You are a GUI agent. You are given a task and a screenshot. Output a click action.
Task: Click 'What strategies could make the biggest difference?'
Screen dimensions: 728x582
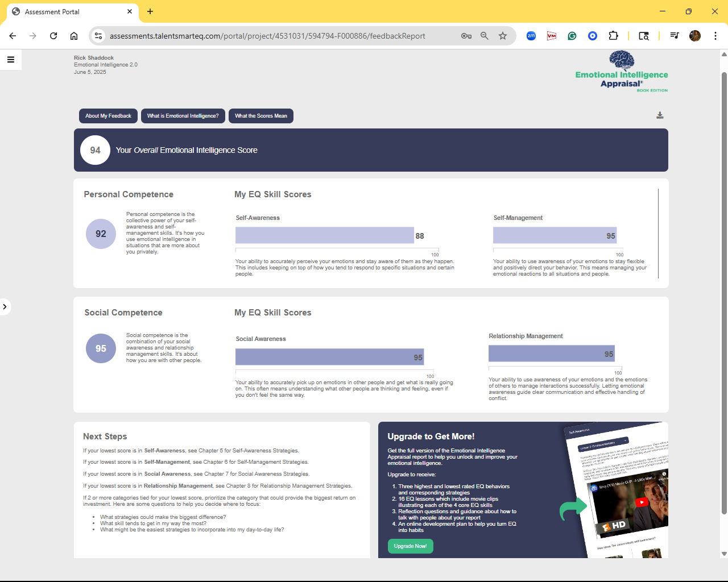[x=163, y=517]
